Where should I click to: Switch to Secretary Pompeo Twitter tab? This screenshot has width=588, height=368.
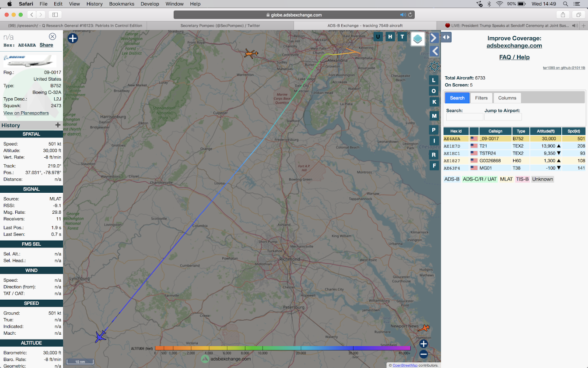[220, 25]
